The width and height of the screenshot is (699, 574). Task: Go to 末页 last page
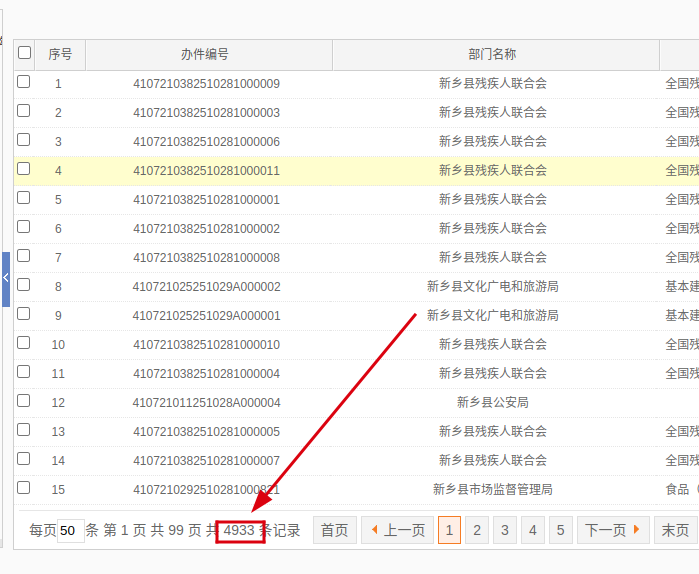(x=675, y=530)
